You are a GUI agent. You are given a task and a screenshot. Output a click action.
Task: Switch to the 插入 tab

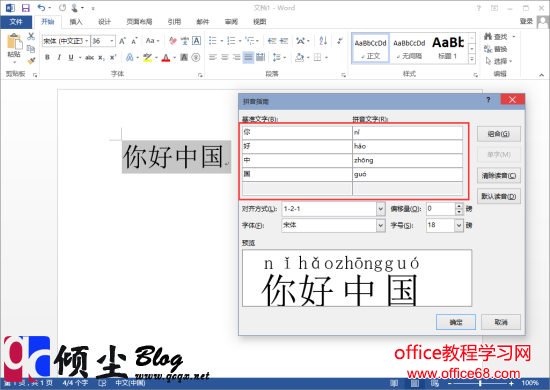[76, 22]
